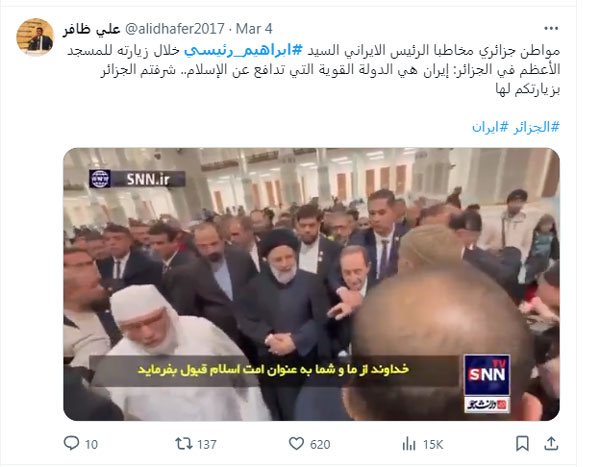
Task: Open the Mar 4 timestamp link
Action: [254, 29]
